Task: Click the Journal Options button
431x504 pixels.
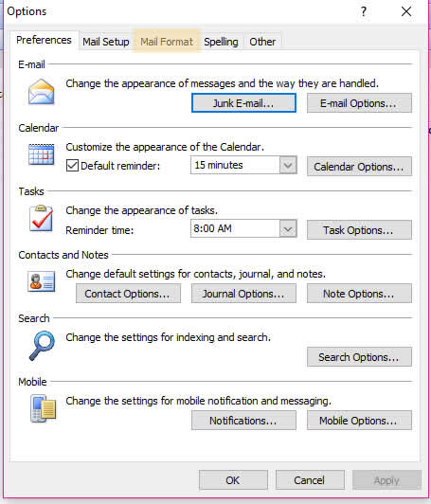Action: coord(243,294)
